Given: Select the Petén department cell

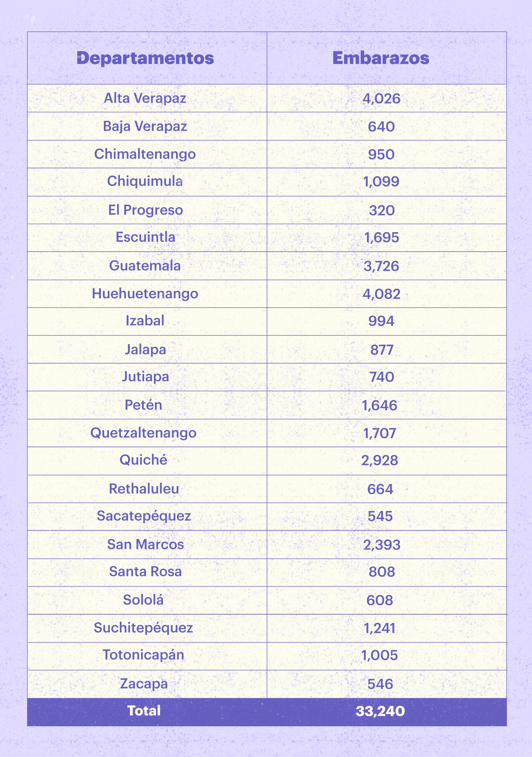Looking at the screenshot, I should coord(143,405).
